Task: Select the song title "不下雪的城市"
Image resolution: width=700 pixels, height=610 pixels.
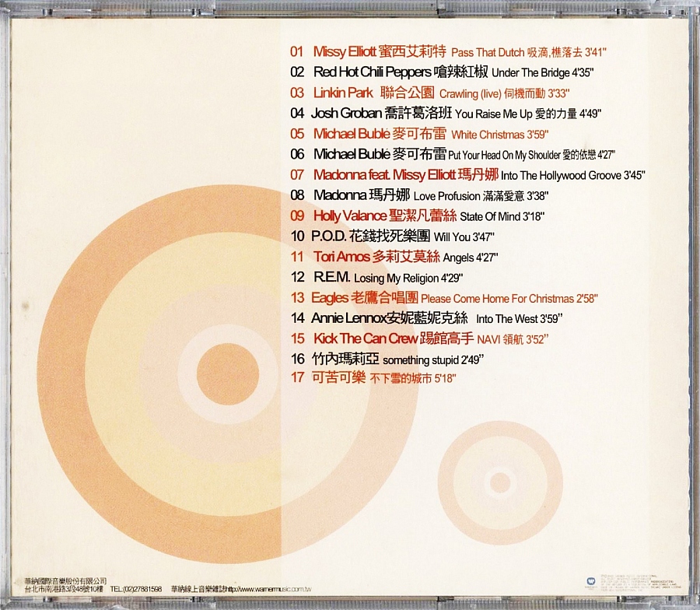Action: click(x=401, y=379)
